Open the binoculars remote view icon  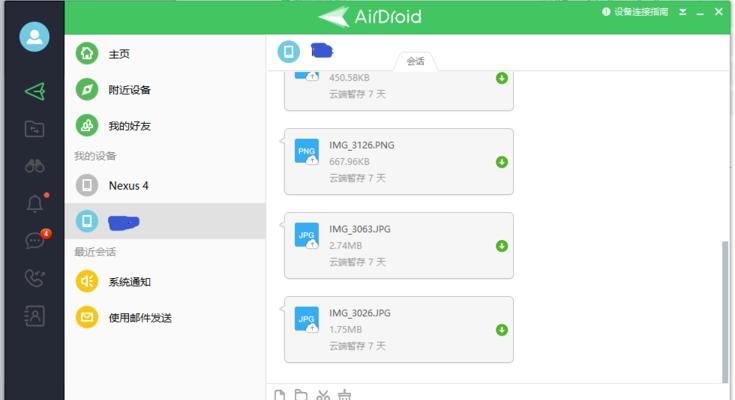35,166
